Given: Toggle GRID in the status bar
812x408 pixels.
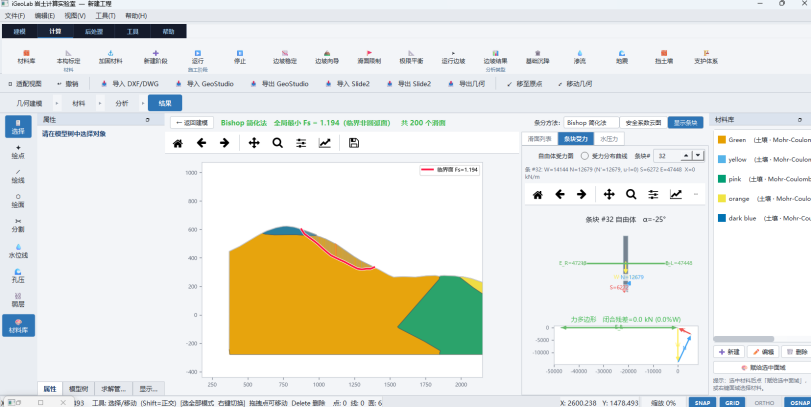Looking at the screenshot, I should pyautogui.click(x=732, y=402).
